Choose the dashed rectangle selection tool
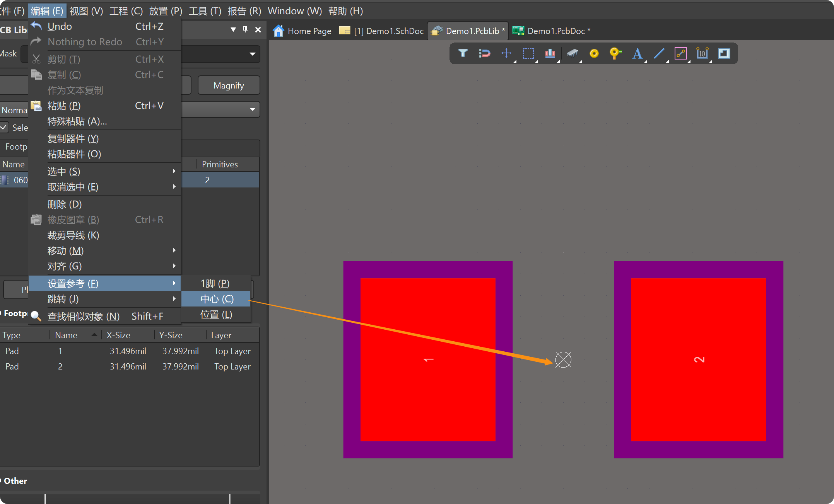The width and height of the screenshot is (834, 504). pyautogui.click(x=528, y=53)
